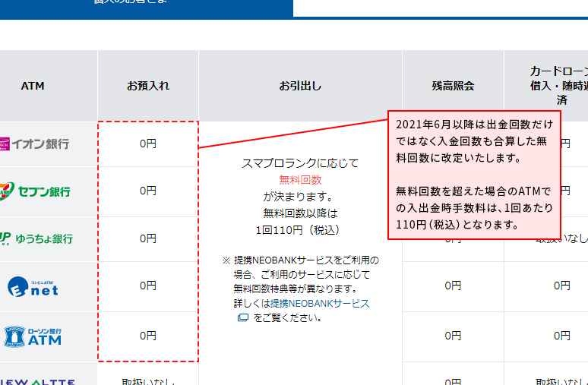This screenshot has height=385, width=588.
Task: Click the E-net convenience ATM logo
Action: pyautogui.click(x=33, y=286)
